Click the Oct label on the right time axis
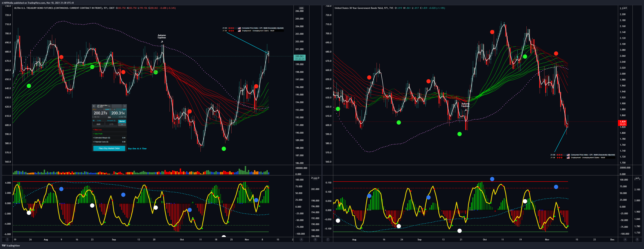Image resolution: width=644 pixels, height=249 pixels. [485, 239]
